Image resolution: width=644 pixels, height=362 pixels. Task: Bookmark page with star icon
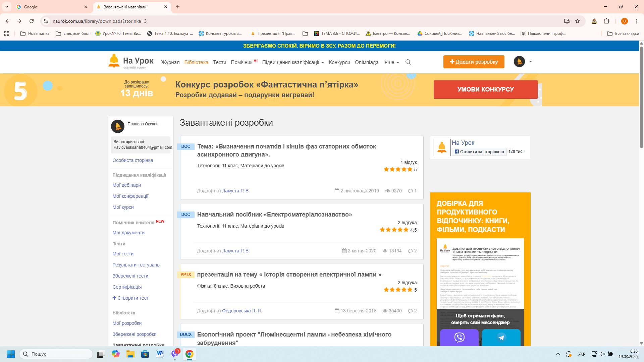click(578, 21)
